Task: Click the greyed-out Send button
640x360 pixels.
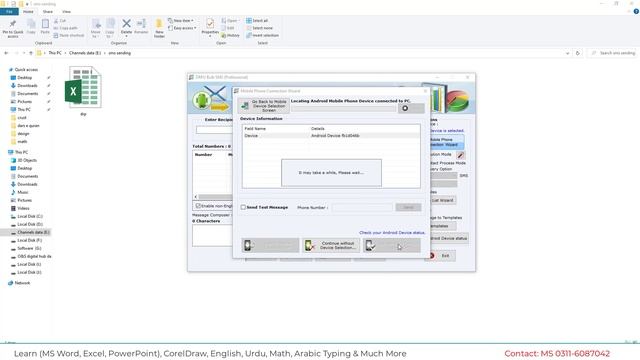Action: click(x=408, y=207)
